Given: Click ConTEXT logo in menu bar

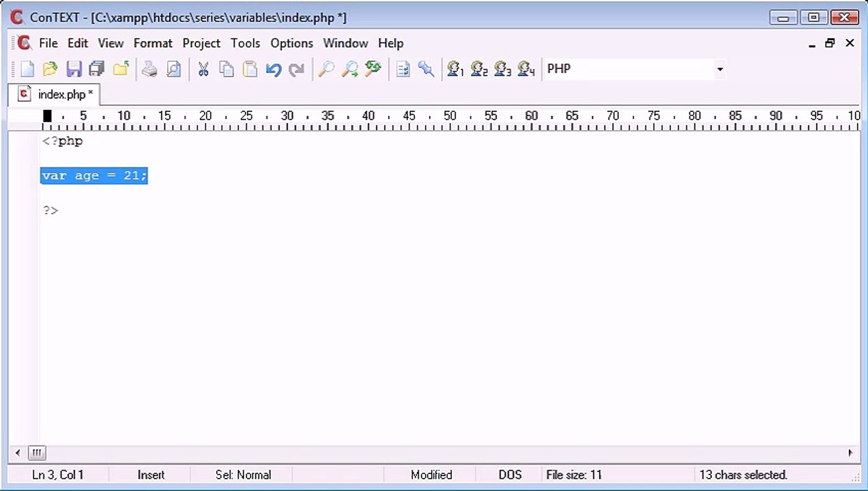Looking at the screenshot, I should 24,43.
